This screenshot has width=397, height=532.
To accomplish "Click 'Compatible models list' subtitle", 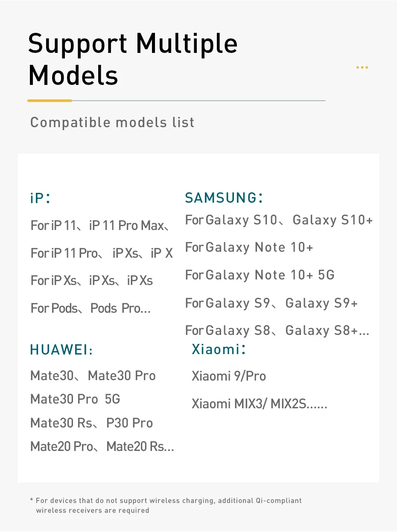I will click(x=112, y=123).
